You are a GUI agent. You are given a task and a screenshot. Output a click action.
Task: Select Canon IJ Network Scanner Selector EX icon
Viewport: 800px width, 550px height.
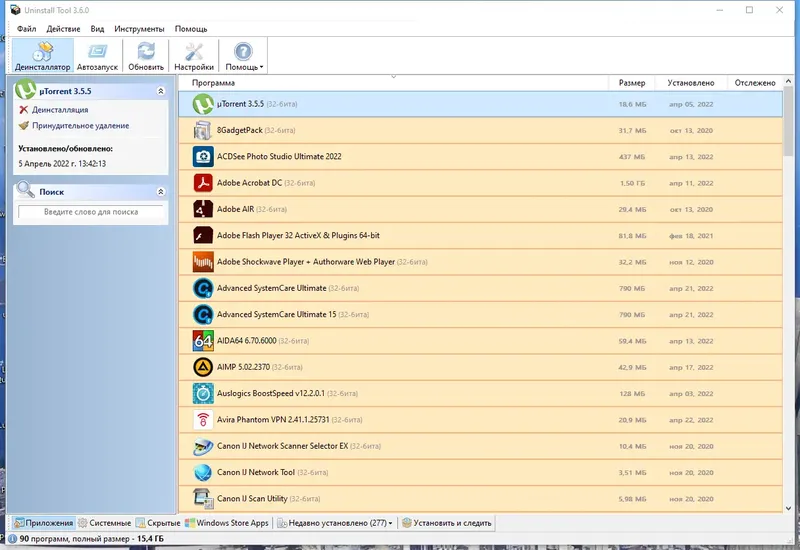coord(203,446)
